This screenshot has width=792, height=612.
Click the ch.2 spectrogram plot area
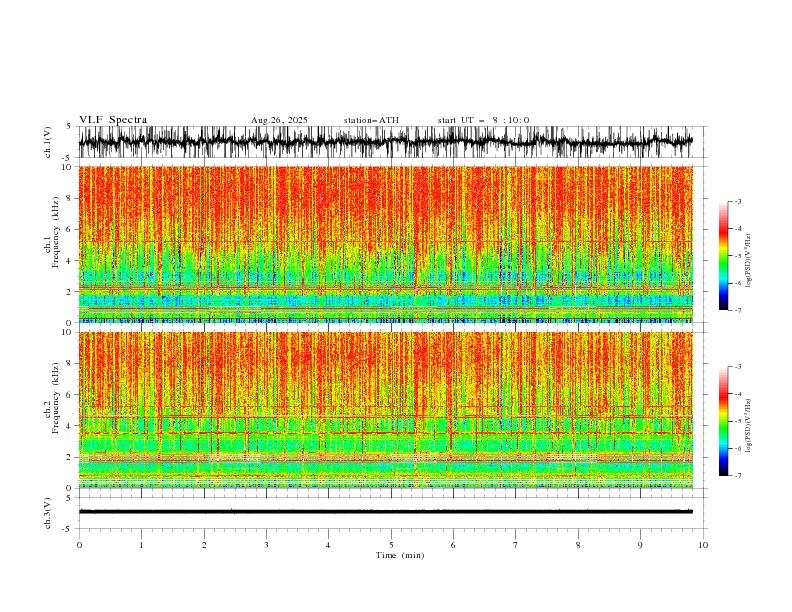coord(386,410)
